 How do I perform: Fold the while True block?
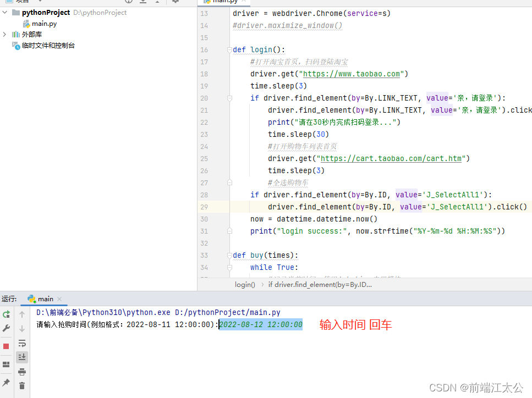(229, 268)
